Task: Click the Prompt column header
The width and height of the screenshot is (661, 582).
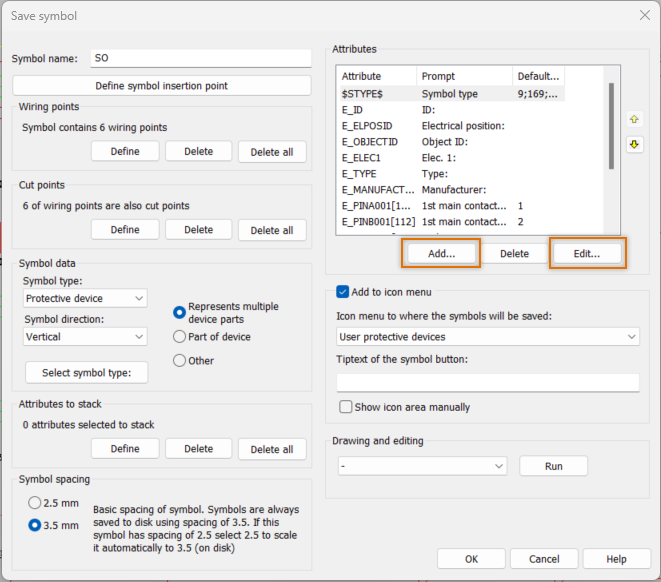Action: pyautogui.click(x=465, y=76)
